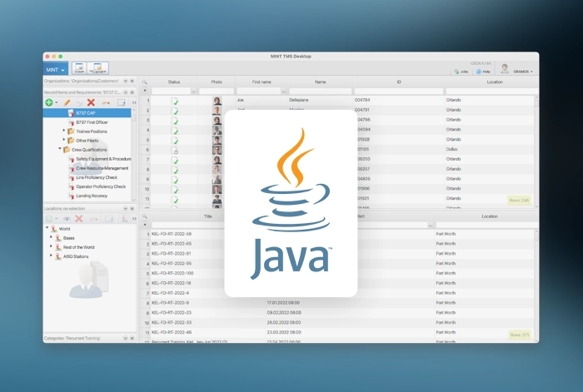This screenshot has height=392, width=583.
Task: Click the search magnifier in the crew table
Action: (145, 82)
